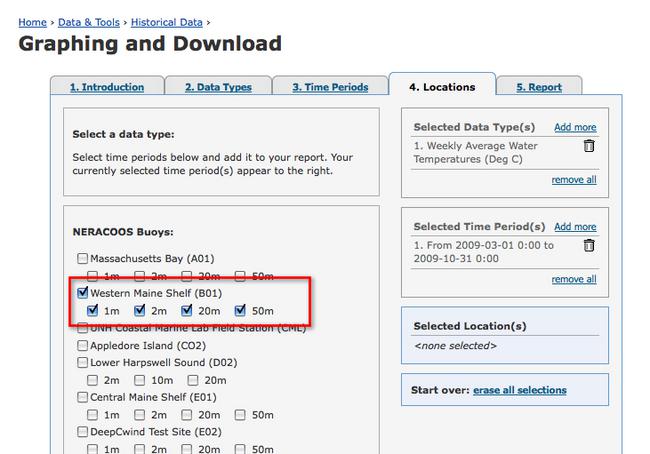
Task: Tick the Central Maine Shelf (E01) checkbox
Action: click(x=83, y=397)
